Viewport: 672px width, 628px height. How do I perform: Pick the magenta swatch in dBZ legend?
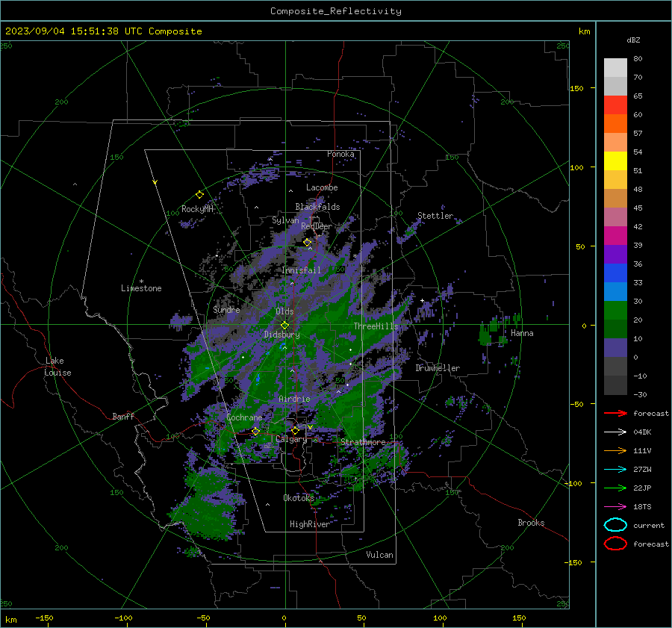(615, 236)
